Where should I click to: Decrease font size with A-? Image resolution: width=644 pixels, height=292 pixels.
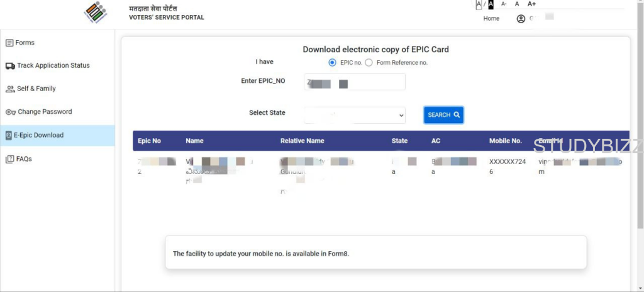(504, 4)
